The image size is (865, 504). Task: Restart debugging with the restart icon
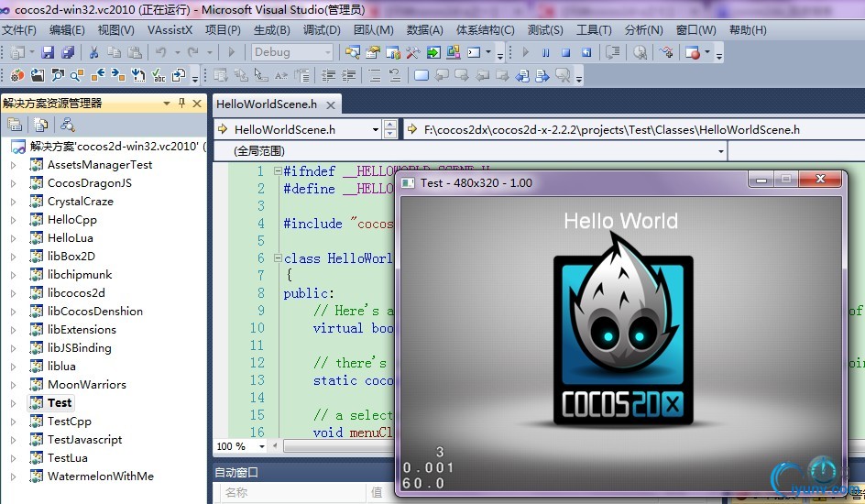[x=586, y=52]
